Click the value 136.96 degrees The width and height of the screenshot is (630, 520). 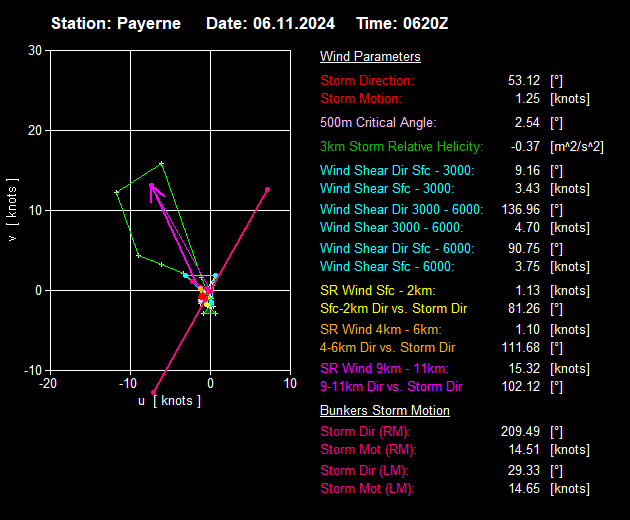click(x=521, y=209)
